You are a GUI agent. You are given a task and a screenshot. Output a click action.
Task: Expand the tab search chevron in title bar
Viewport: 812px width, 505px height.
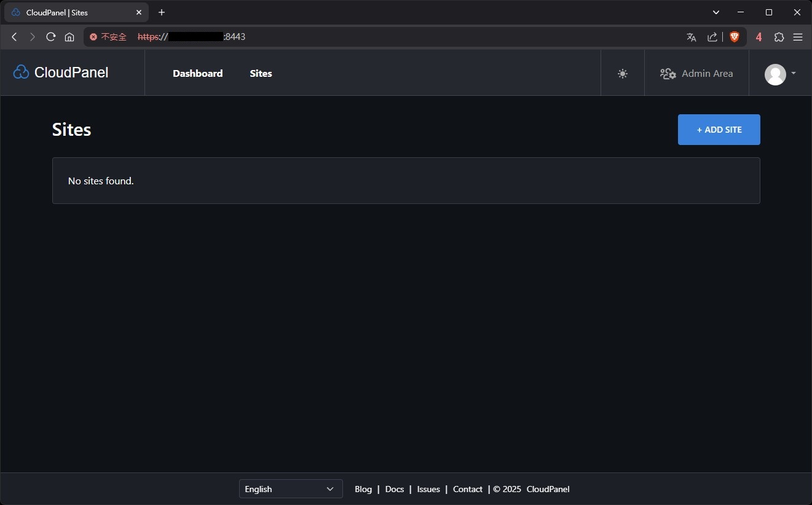pos(716,12)
